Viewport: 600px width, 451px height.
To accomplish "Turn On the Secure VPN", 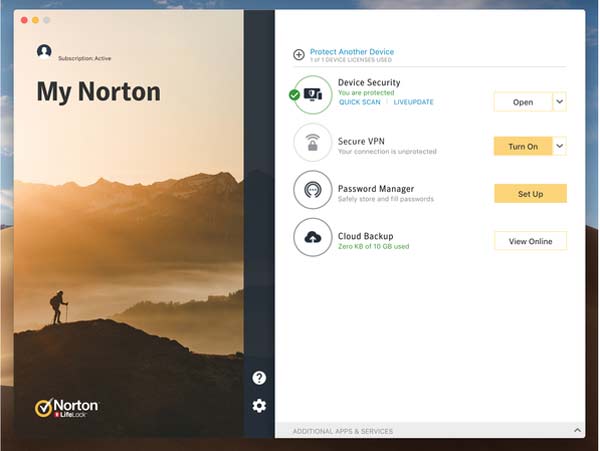I will point(523,146).
